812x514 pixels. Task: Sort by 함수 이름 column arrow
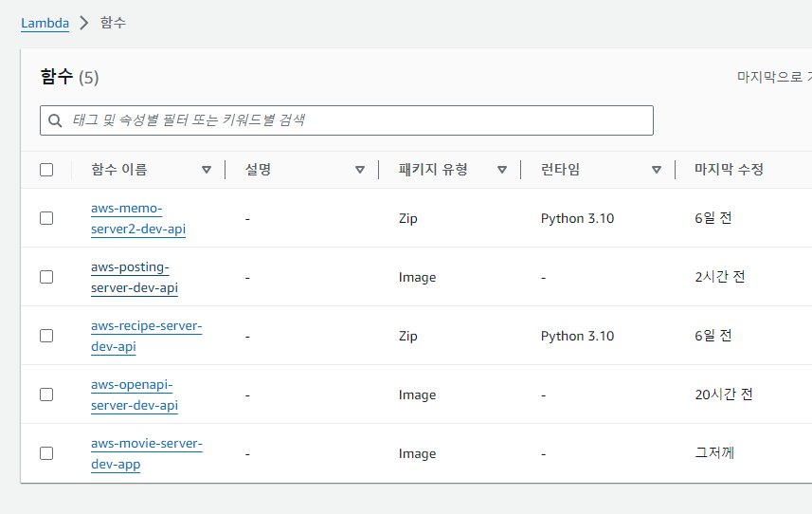click(207, 170)
